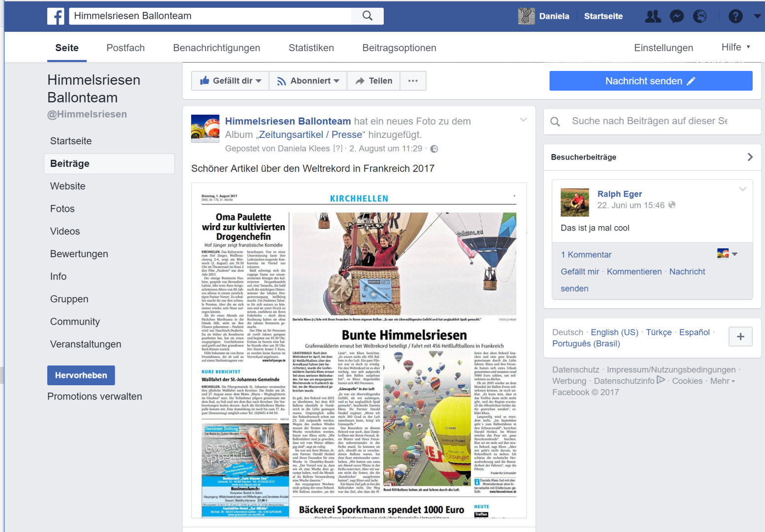765x532 pixels.
Task: Open the three-dots more actions button
Action: click(413, 81)
